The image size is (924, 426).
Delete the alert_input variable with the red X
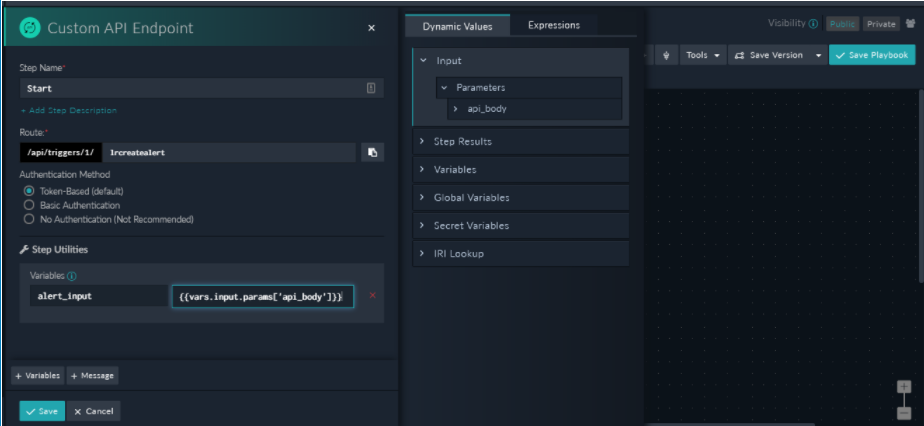click(373, 296)
